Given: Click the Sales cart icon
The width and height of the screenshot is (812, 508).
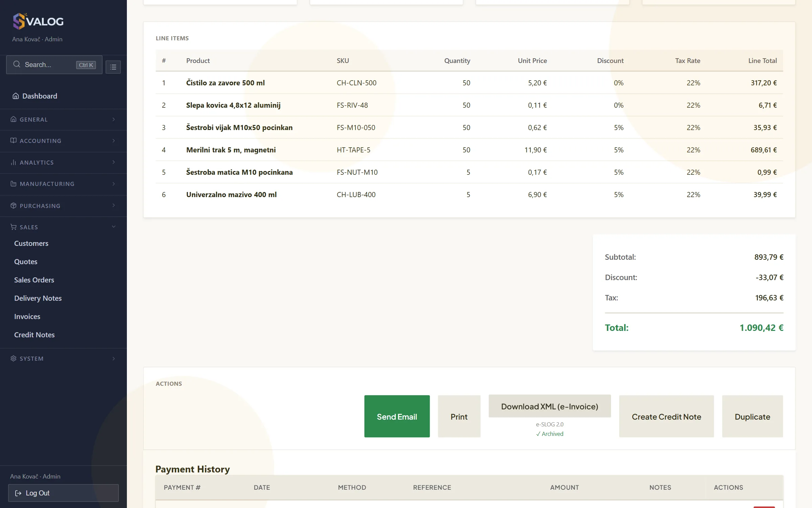Looking at the screenshot, I should coord(14,227).
